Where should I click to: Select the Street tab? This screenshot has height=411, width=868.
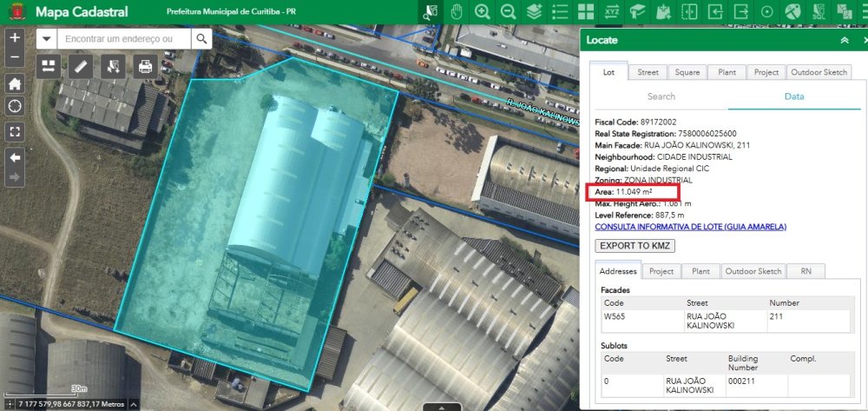tap(648, 72)
